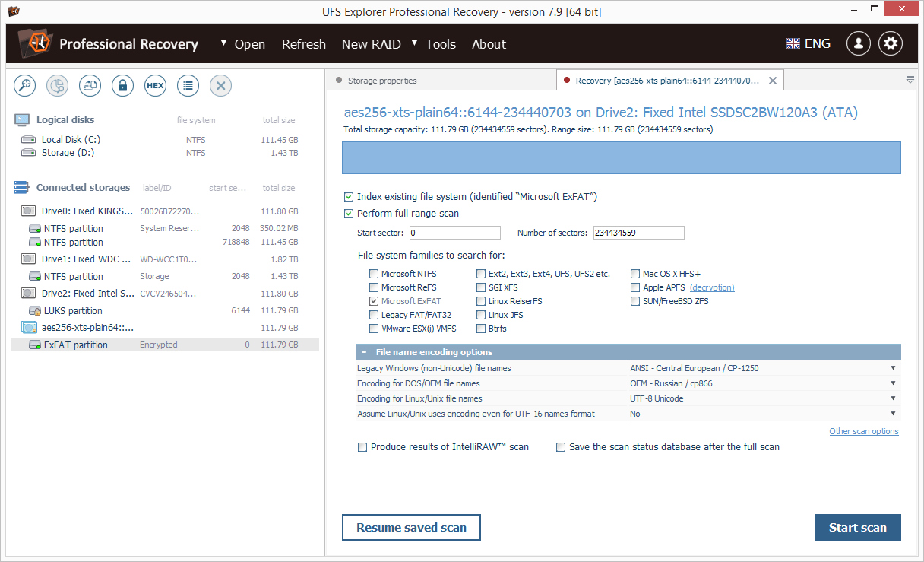Click the padlock decrypt storage icon
Viewport: 924px width, 562px height.
click(123, 86)
